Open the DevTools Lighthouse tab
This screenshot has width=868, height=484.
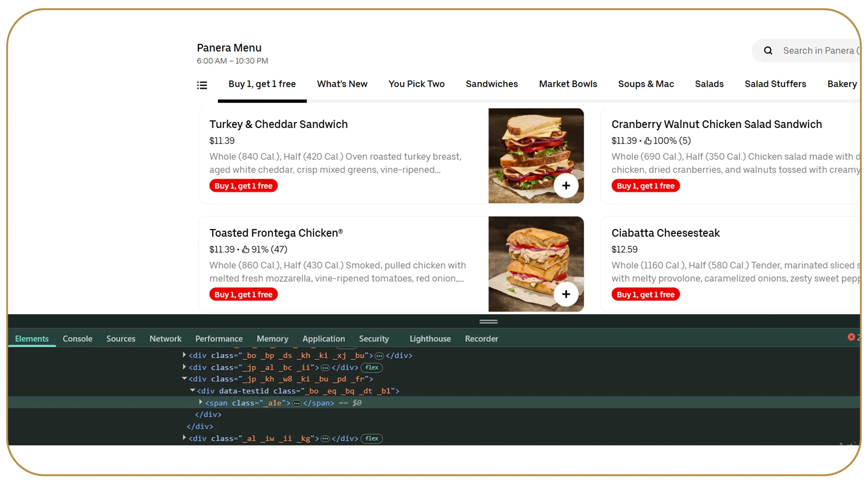pos(430,338)
